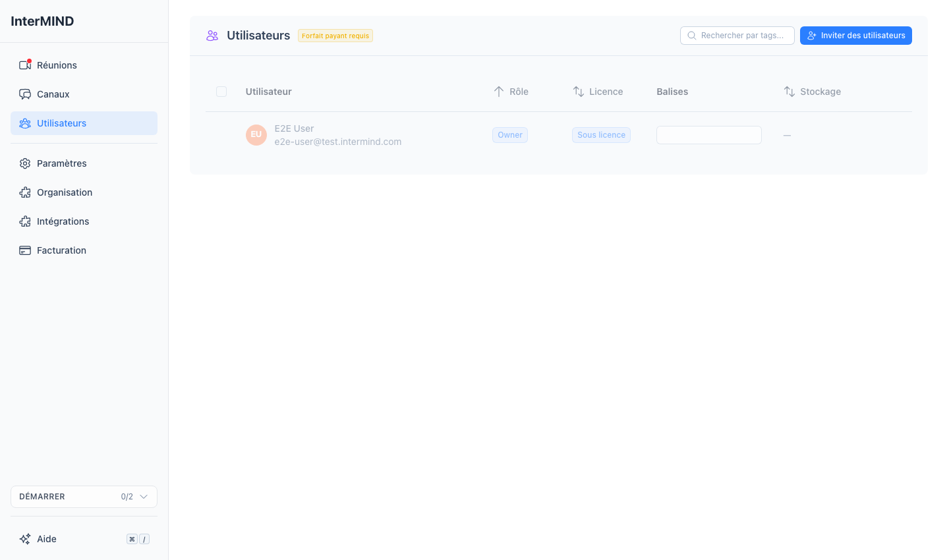
Task: Click the purple users icon in page header
Action: pos(212,36)
